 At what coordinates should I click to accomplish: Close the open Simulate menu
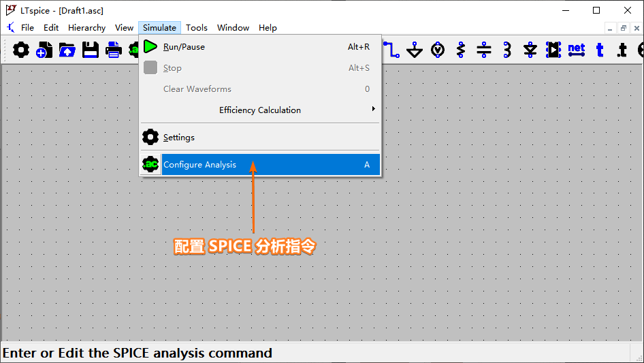point(159,27)
